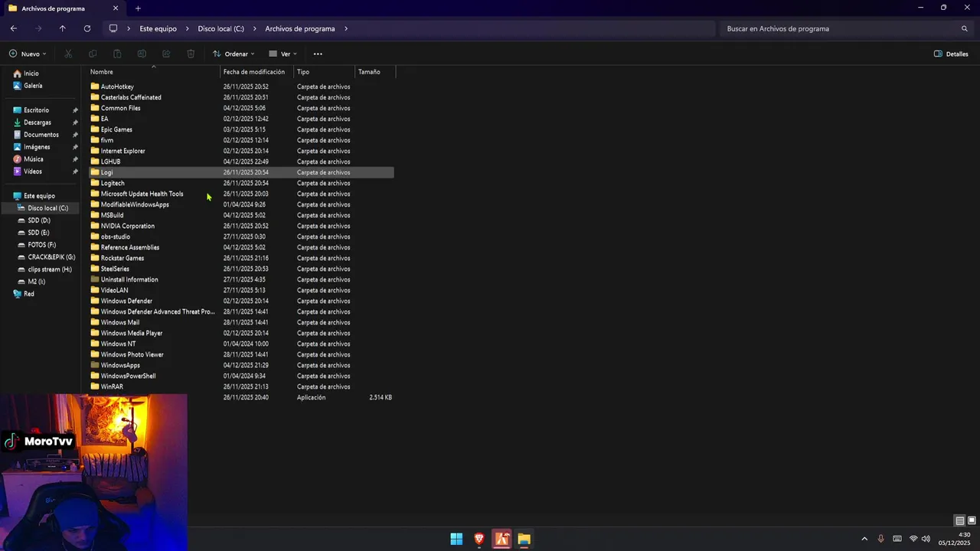Click the Nuevo button
Image resolution: width=980 pixels, height=551 pixels.
pyautogui.click(x=28, y=54)
